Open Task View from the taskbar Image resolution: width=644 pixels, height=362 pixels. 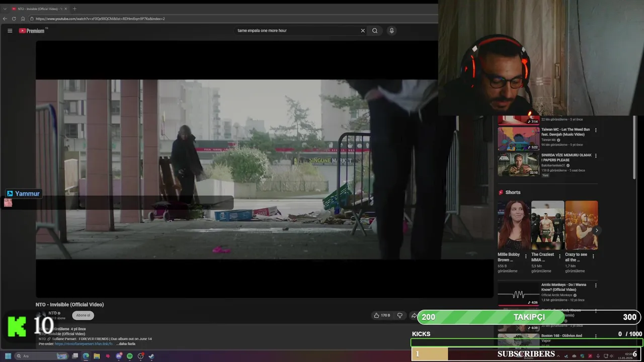(x=75, y=356)
